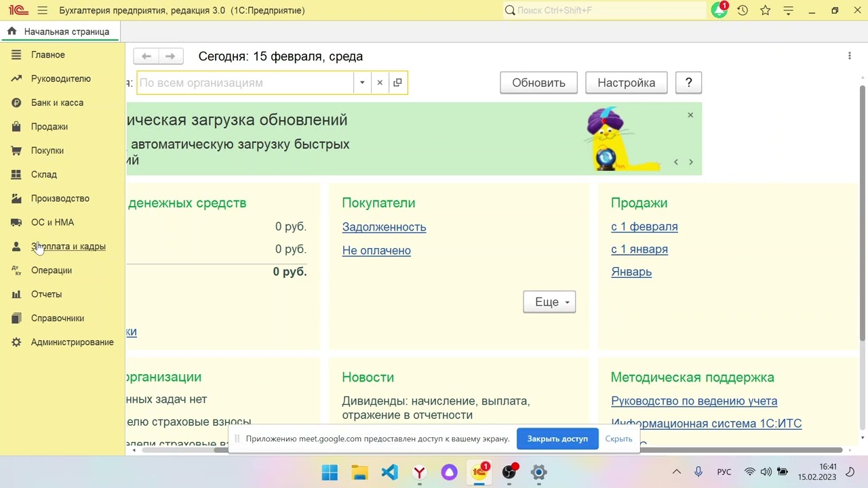Open Visual Studio Code from taskbar

point(389,472)
